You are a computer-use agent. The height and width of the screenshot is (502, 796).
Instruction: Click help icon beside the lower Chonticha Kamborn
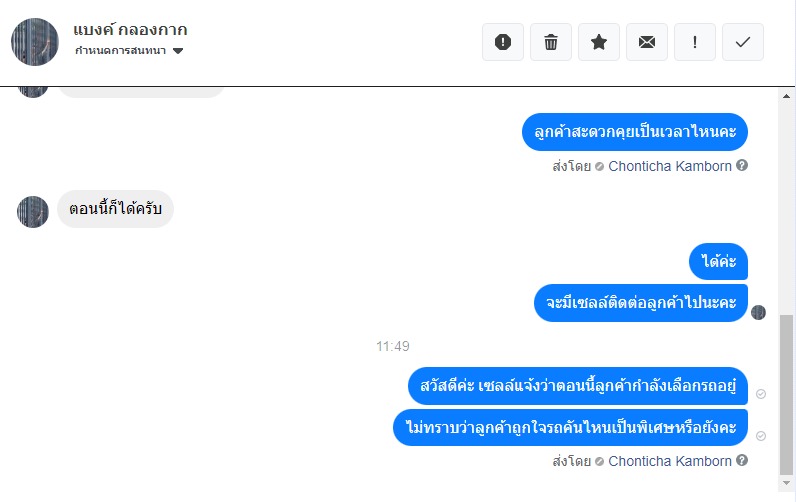tap(742, 461)
